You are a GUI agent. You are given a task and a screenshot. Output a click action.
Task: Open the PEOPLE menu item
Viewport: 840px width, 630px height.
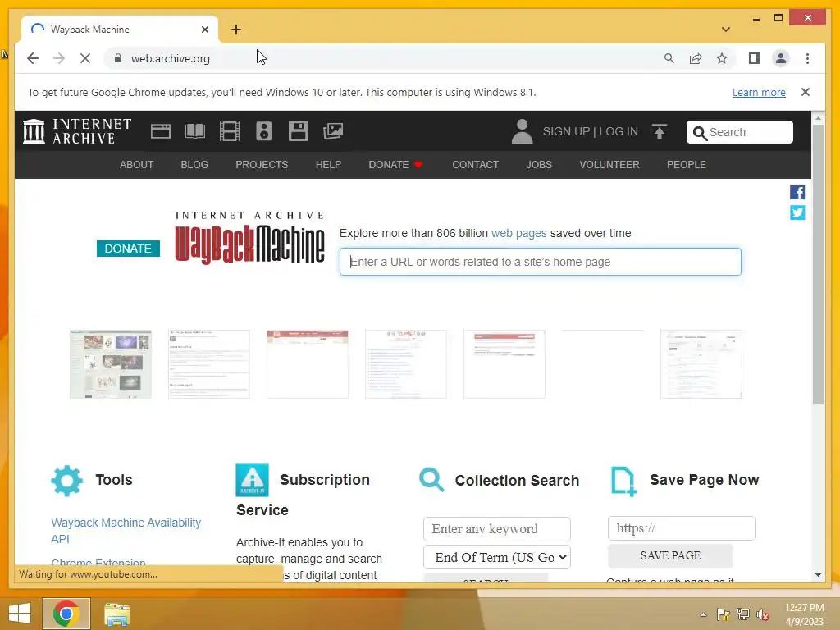tap(687, 164)
